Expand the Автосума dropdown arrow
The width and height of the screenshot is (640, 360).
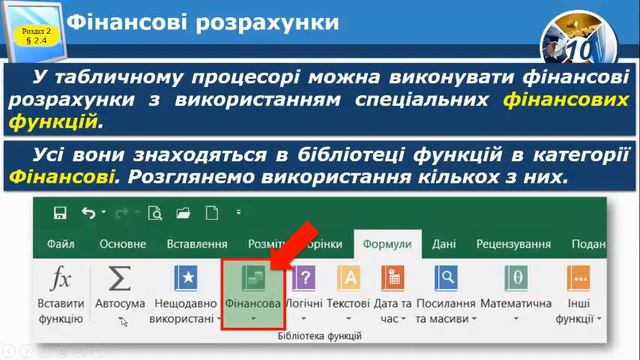[121, 318]
